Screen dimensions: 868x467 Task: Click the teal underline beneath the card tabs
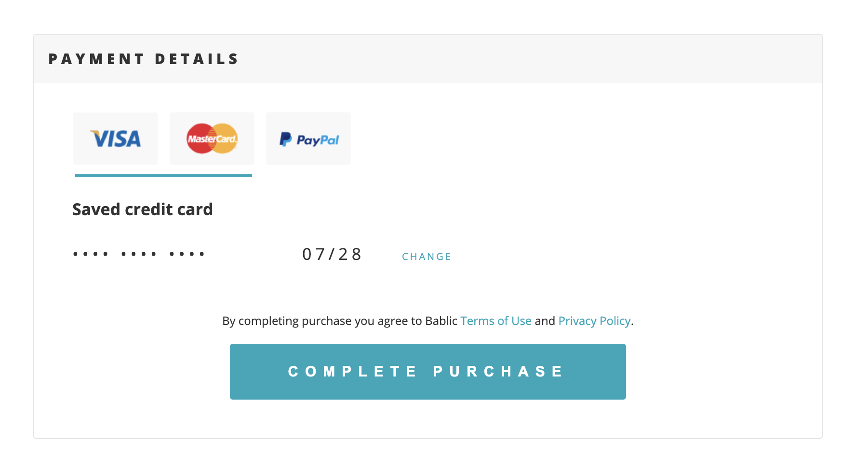(x=163, y=176)
